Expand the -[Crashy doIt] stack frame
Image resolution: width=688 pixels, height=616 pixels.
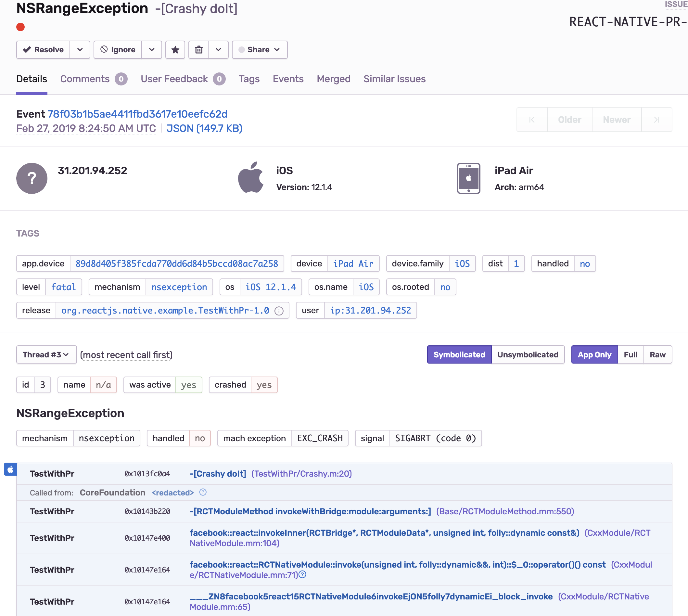344,473
